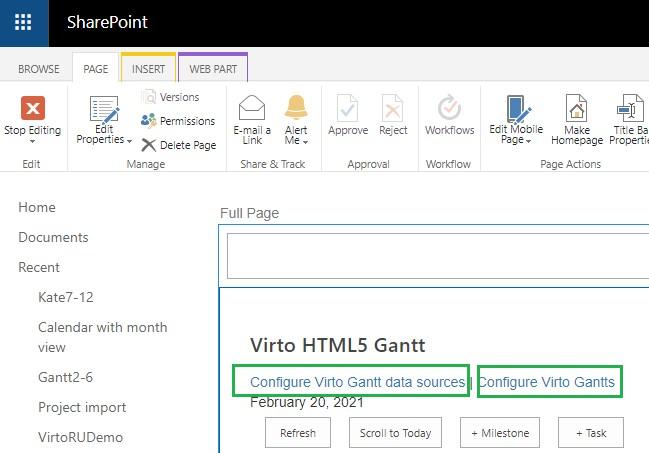Image resolution: width=649 pixels, height=453 pixels.
Task: Select the PAGE ribbon tab
Action: pyautogui.click(x=96, y=69)
